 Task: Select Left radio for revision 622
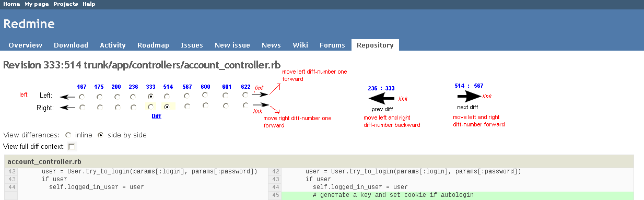pyautogui.click(x=245, y=95)
